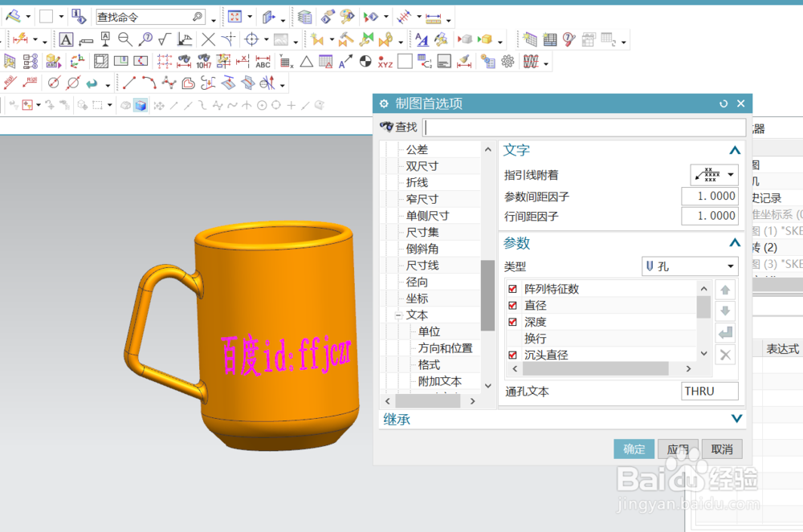Click the Center Mark crosshair icon
Image resolution: width=803 pixels, height=532 pixels.
[x=251, y=39]
